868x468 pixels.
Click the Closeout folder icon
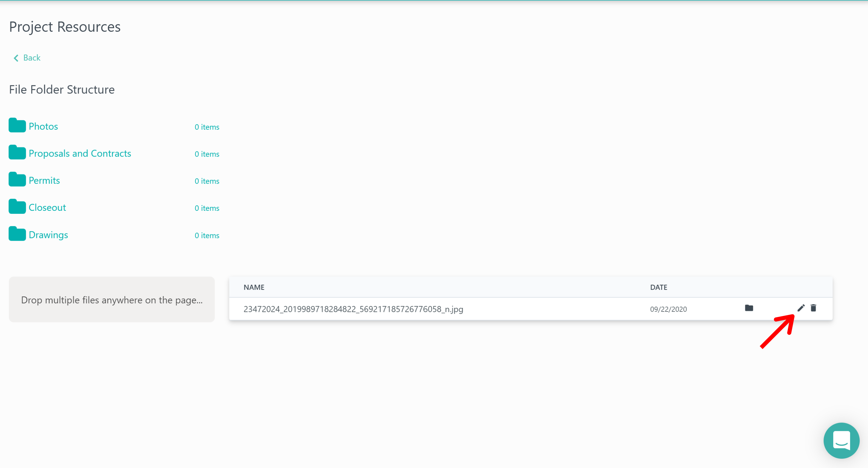[17, 207]
